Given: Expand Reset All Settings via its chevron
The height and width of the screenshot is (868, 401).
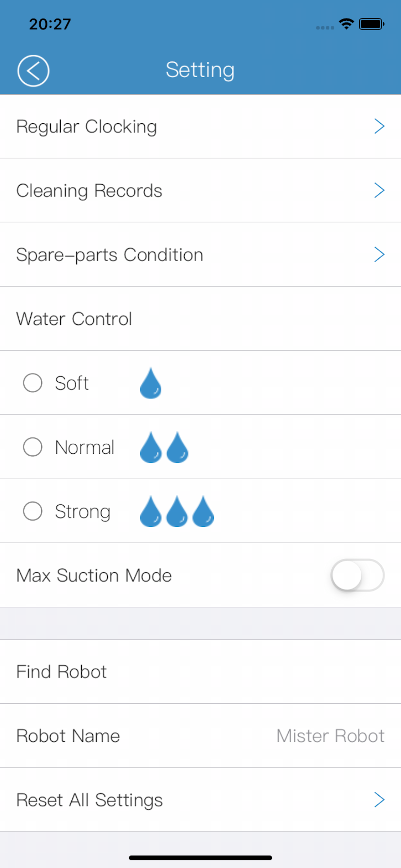Looking at the screenshot, I should (x=379, y=800).
